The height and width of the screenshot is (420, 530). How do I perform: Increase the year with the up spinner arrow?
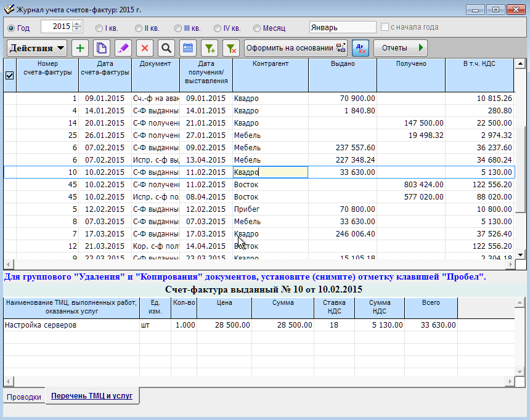point(78,23)
